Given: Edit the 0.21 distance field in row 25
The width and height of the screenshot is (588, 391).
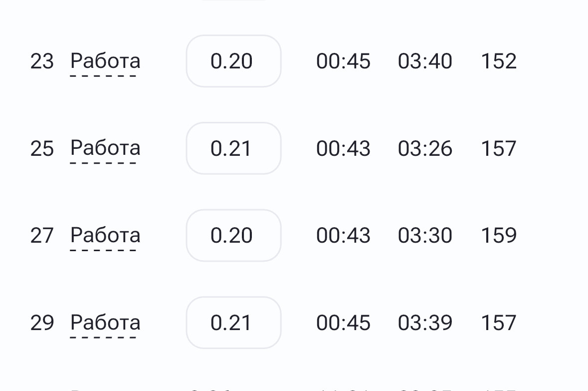Looking at the screenshot, I should click(x=233, y=148).
